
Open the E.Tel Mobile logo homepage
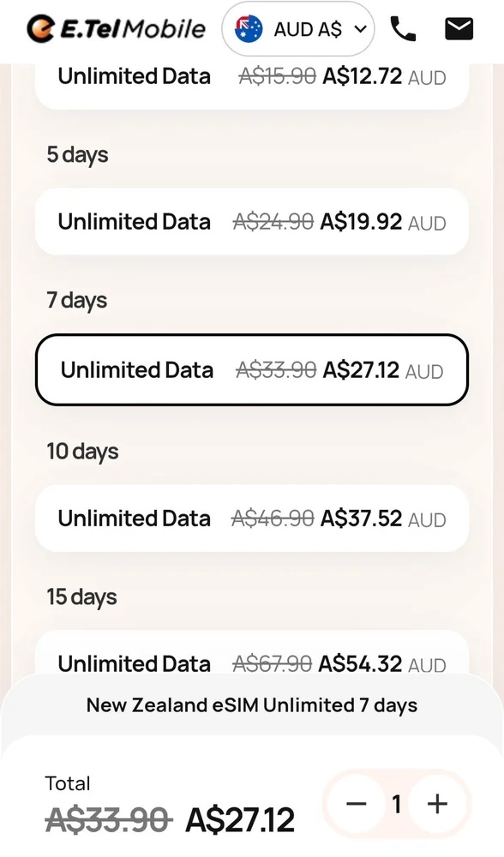click(x=116, y=29)
